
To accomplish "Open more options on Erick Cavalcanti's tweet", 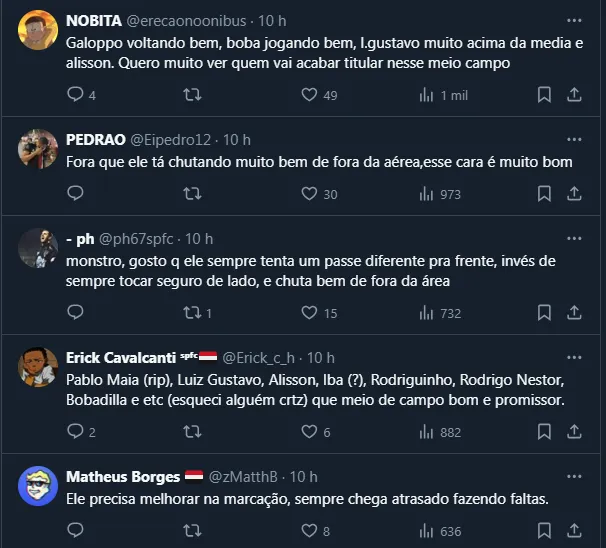I will click(574, 357).
